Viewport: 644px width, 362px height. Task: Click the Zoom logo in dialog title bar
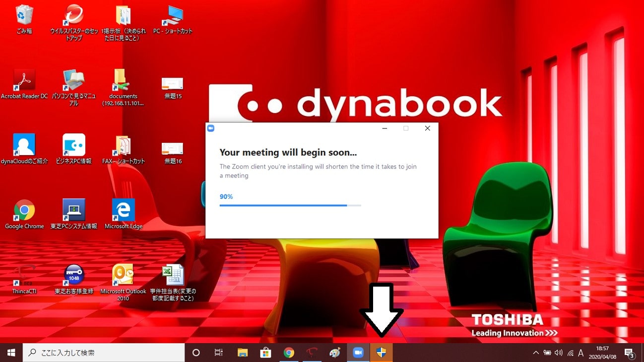point(211,128)
